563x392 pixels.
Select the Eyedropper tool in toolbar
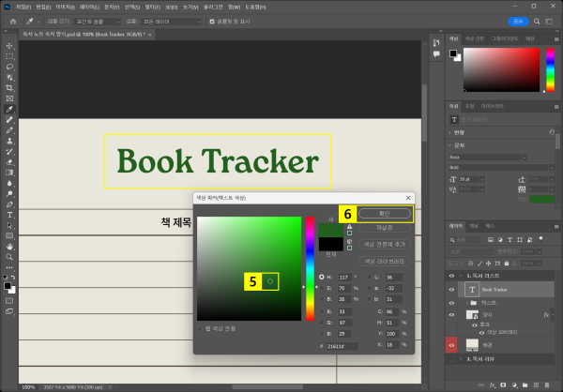pos(9,109)
